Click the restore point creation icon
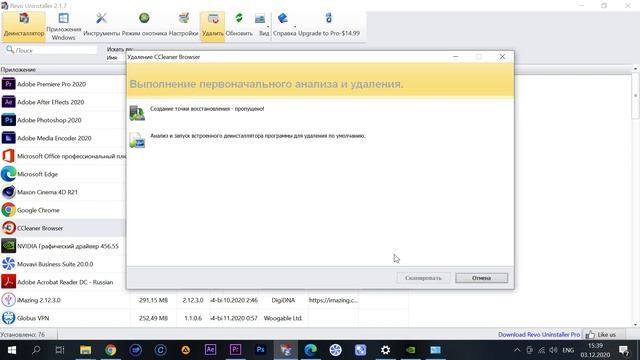Screen dimensions: 640x360 click(137, 113)
